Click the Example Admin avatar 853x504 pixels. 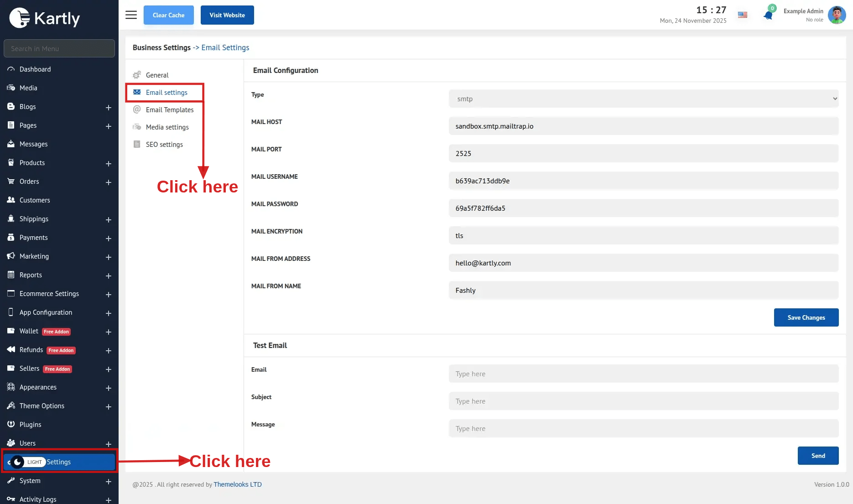click(837, 15)
